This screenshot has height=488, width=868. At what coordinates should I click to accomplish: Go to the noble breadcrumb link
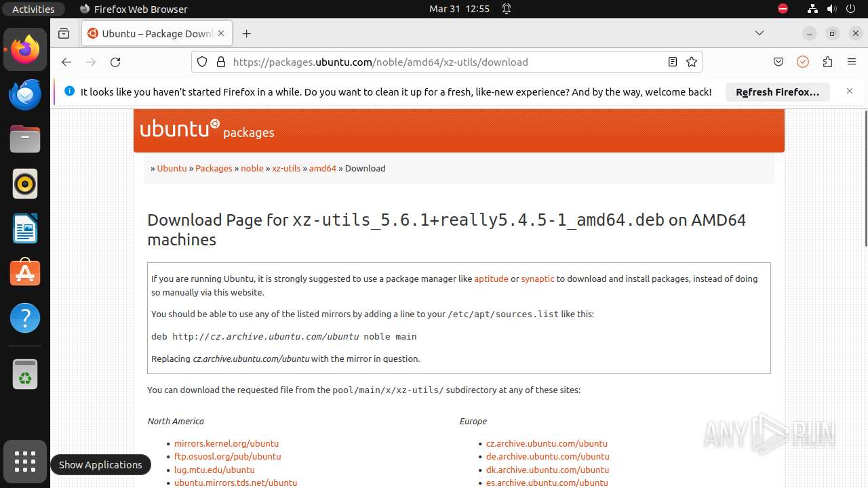point(252,168)
